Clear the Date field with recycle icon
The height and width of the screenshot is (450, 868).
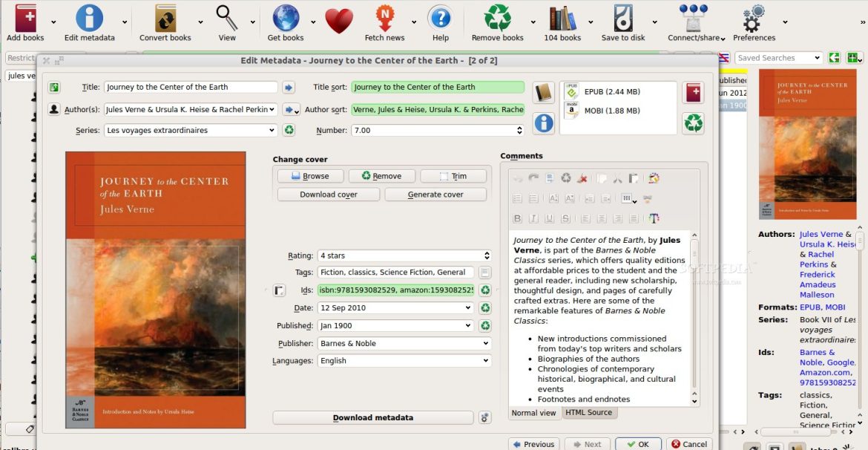tap(485, 308)
